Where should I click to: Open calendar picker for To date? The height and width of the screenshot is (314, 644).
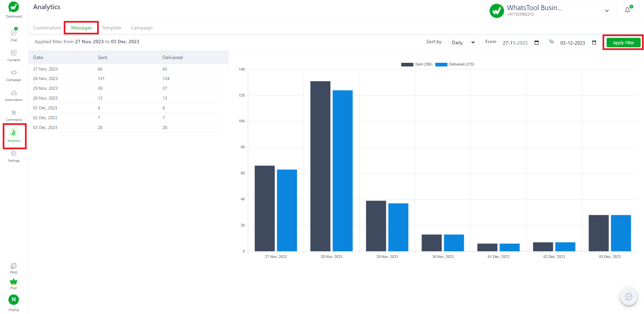pyautogui.click(x=594, y=43)
